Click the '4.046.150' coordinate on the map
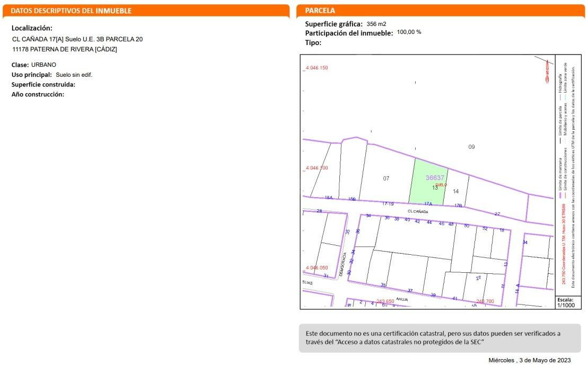 pyautogui.click(x=317, y=68)
